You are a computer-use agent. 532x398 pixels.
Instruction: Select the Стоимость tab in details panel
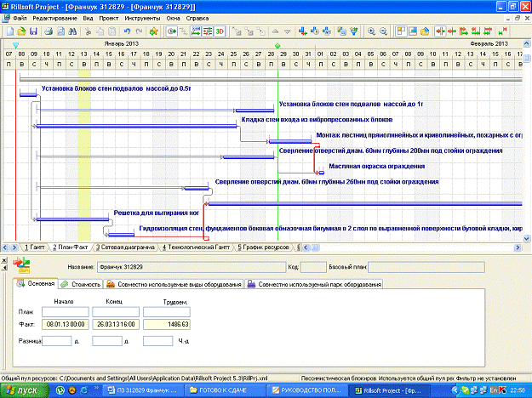82,284
